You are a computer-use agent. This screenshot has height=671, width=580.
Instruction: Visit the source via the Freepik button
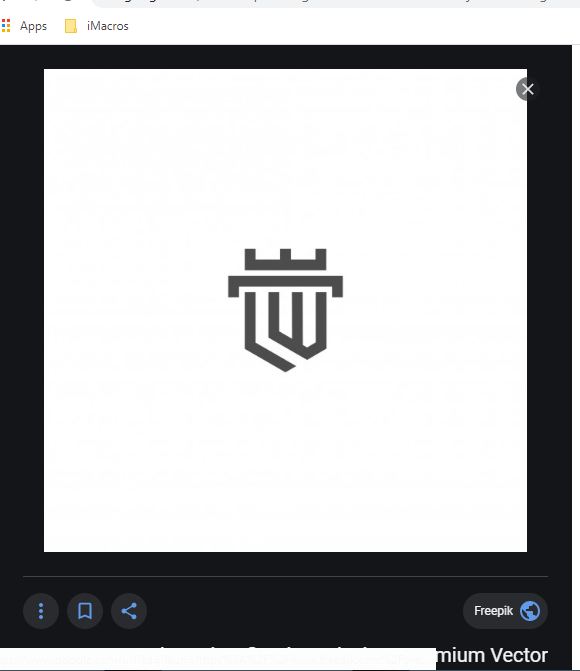[x=505, y=611]
